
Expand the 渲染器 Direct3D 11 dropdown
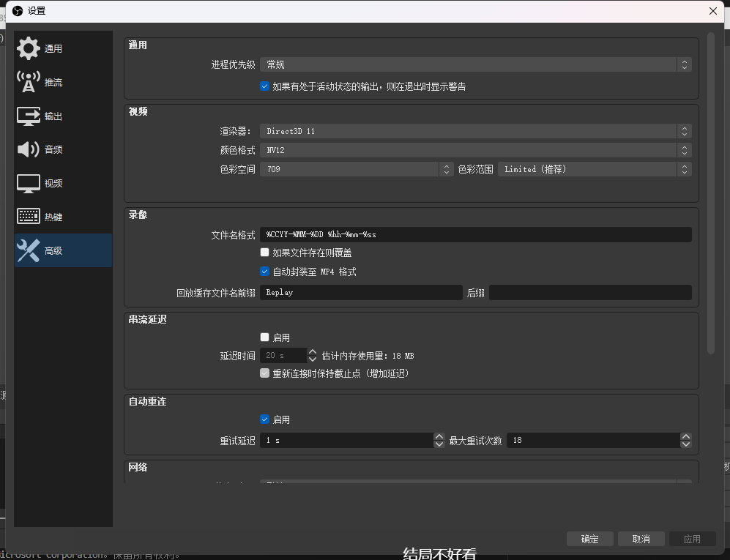click(x=475, y=131)
